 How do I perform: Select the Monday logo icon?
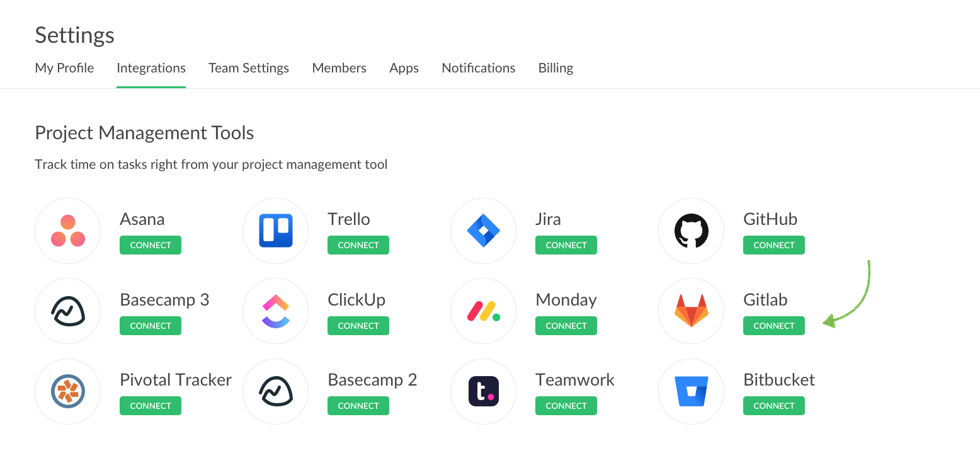[x=483, y=311]
